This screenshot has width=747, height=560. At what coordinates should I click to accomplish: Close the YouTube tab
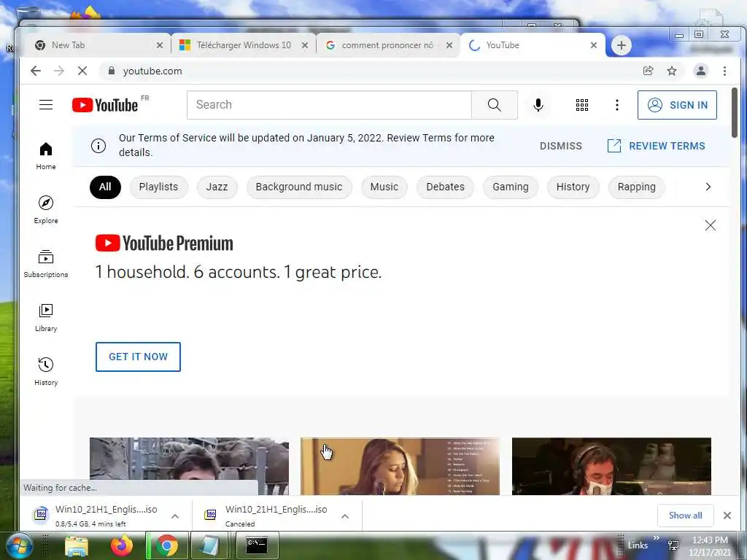tap(594, 45)
